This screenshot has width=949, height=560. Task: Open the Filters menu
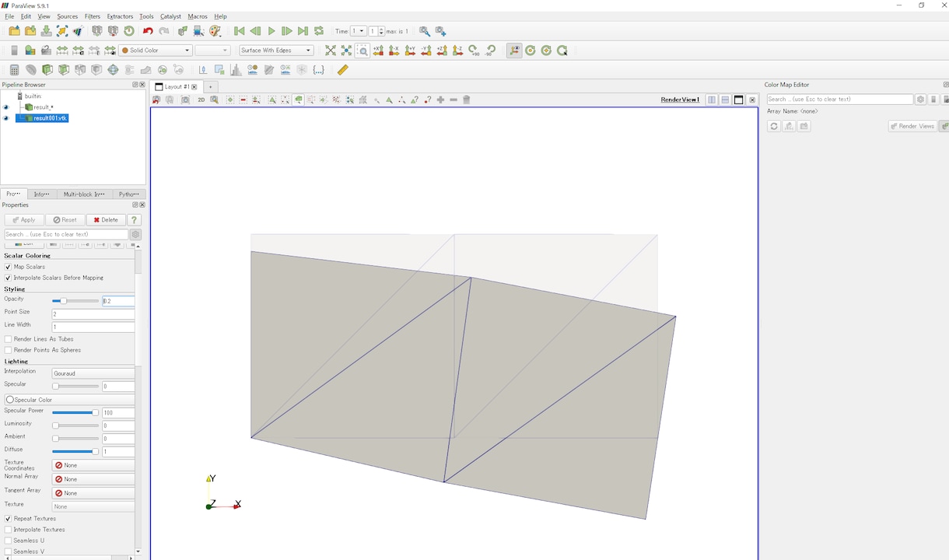point(93,16)
